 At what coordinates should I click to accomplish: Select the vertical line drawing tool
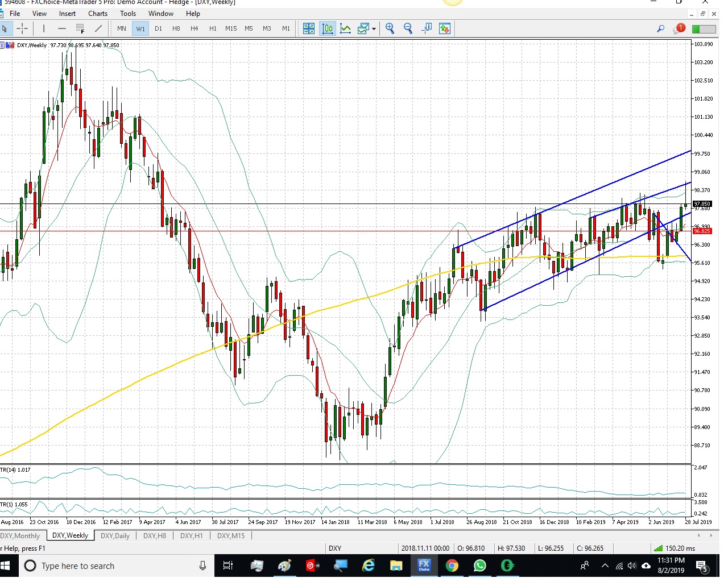coord(44,28)
